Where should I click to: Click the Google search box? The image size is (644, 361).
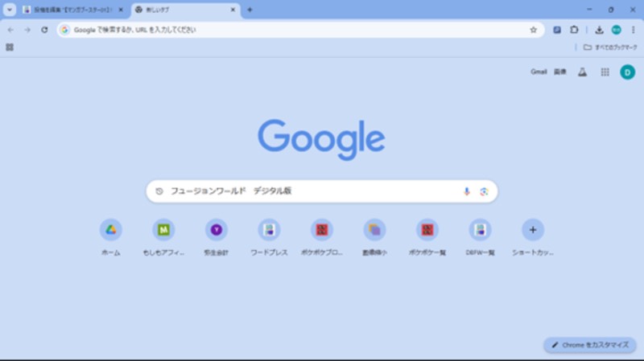[321, 191]
